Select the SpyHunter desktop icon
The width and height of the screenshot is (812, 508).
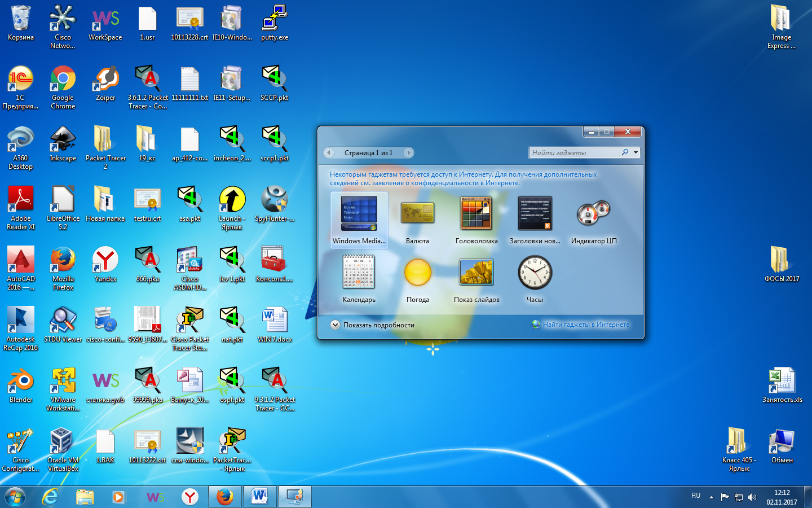click(275, 205)
